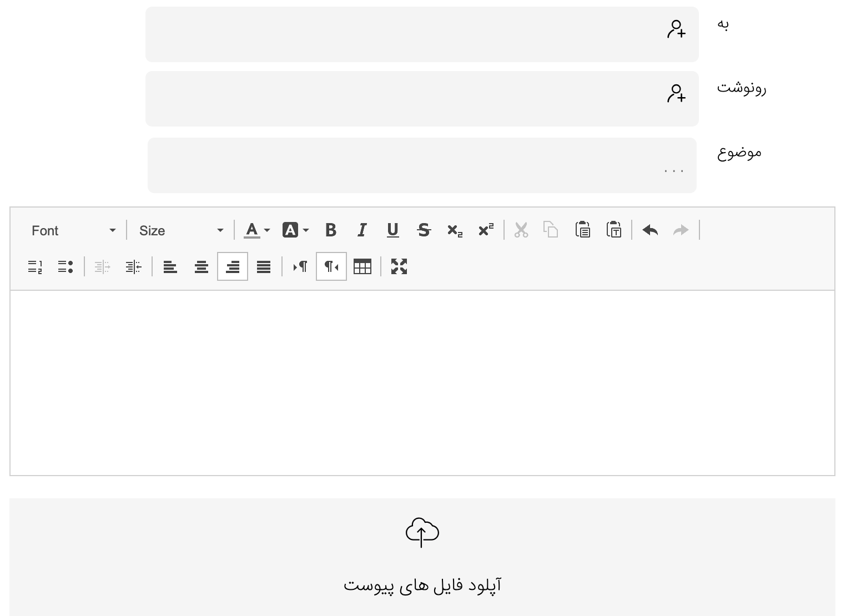Image resolution: width=841 pixels, height=616 pixels.
Task: Undo the last edit
Action: point(650,230)
